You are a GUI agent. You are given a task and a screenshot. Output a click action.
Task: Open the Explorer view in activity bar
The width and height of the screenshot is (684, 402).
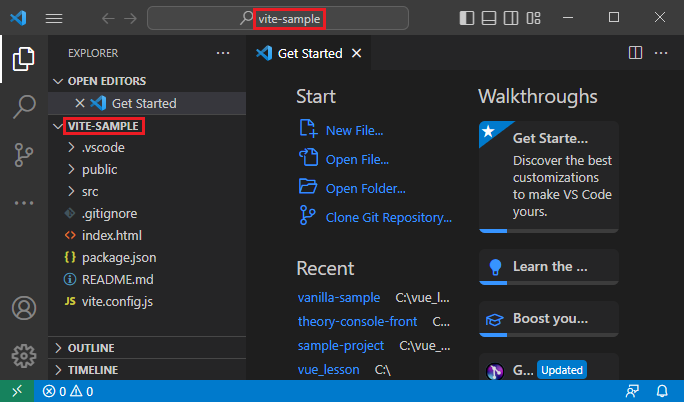pos(24,59)
